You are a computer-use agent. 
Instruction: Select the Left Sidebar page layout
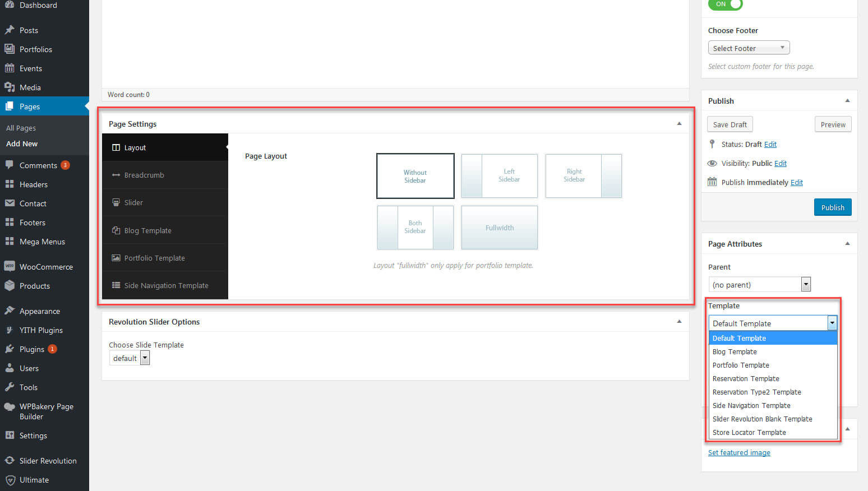499,176
